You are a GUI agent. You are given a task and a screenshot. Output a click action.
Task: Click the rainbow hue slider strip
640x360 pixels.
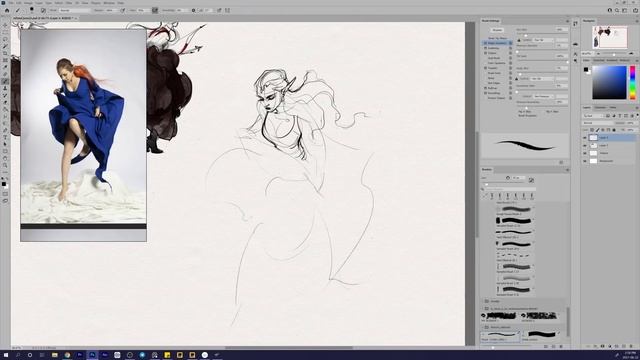point(632,82)
